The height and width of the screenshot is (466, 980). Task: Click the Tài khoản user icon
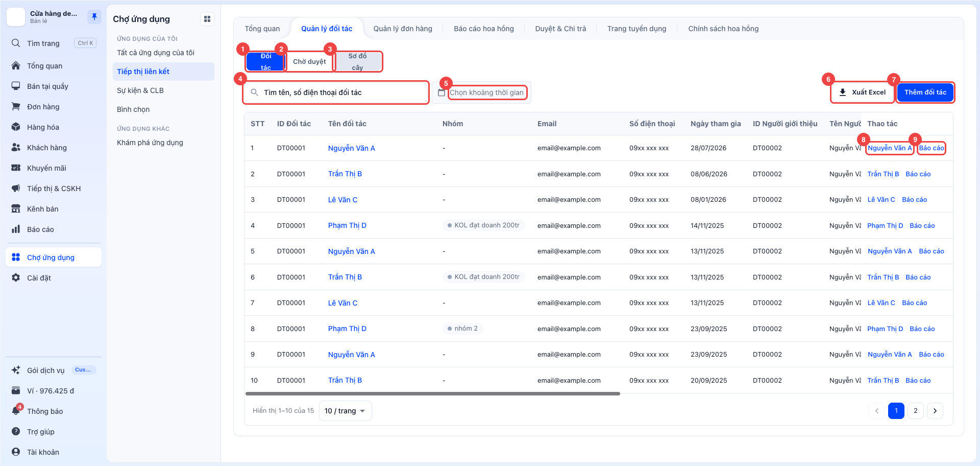[x=16, y=452]
